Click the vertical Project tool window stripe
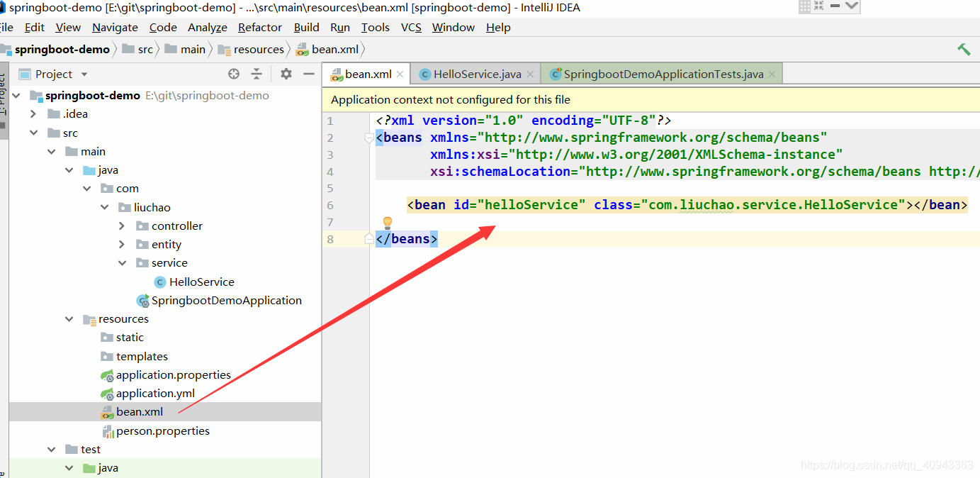This screenshot has width=980, height=478. coord(3,99)
